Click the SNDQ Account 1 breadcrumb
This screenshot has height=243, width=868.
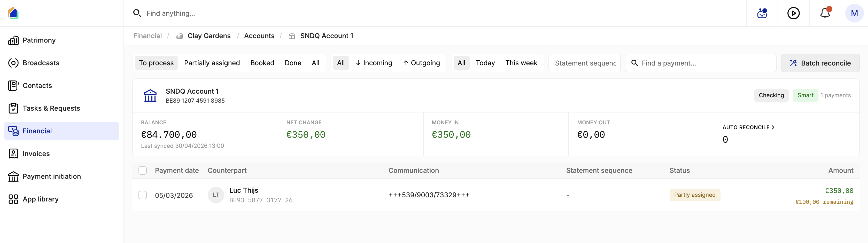point(327,36)
